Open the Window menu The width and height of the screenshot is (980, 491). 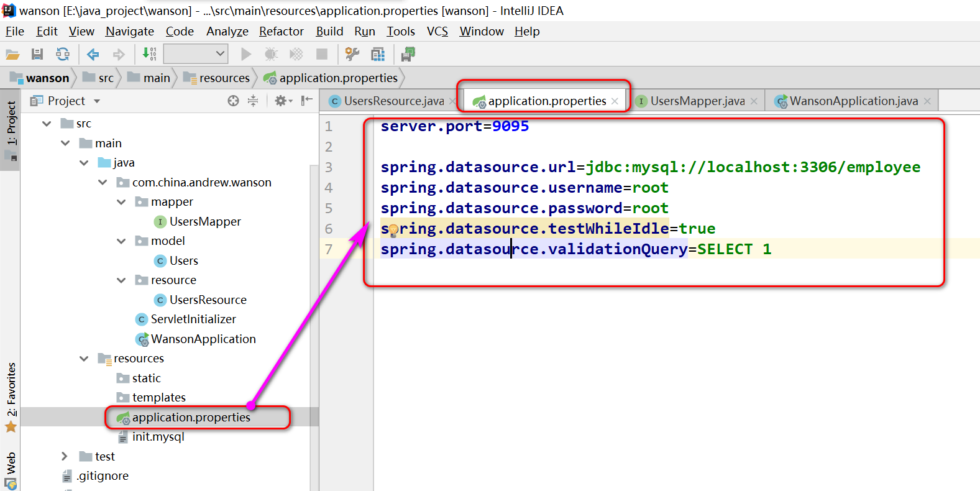click(x=482, y=31)
